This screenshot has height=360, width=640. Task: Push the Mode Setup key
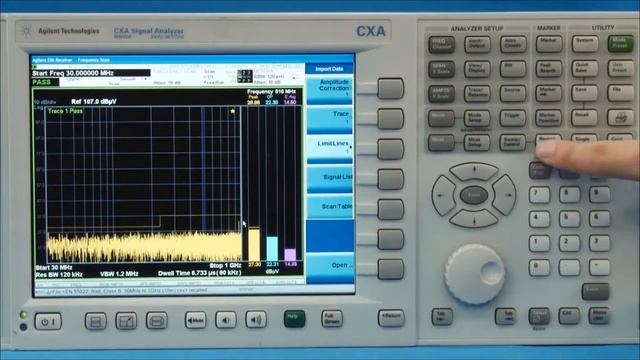pyautogui.click(x=477, y=118)
